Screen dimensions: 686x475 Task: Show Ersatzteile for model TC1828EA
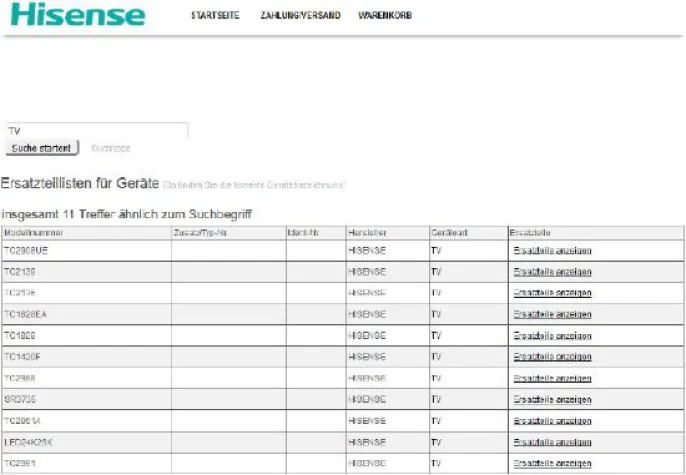(x=552, y=314)
